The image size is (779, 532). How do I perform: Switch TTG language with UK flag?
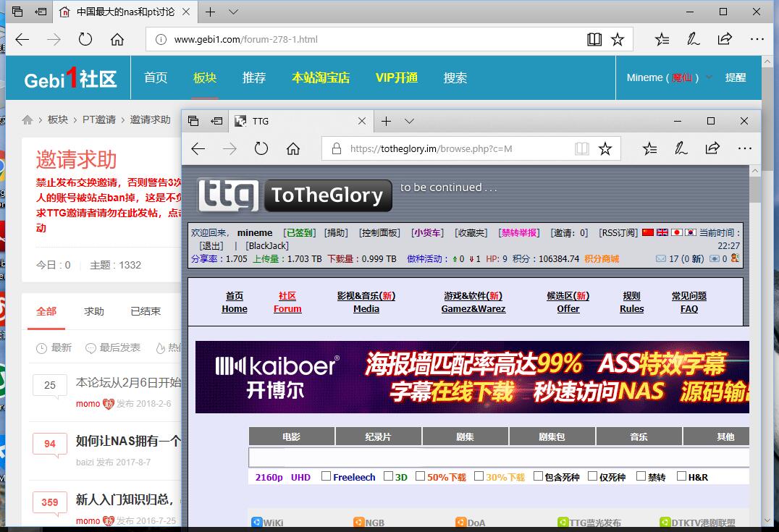pyautogui.click(x=662, y=232)
